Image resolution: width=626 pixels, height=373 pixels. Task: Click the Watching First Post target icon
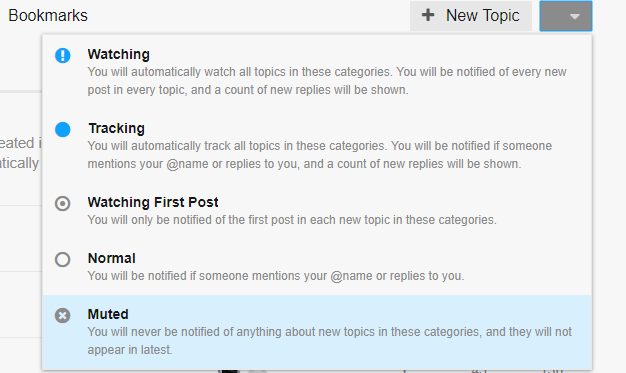(63, 204)
